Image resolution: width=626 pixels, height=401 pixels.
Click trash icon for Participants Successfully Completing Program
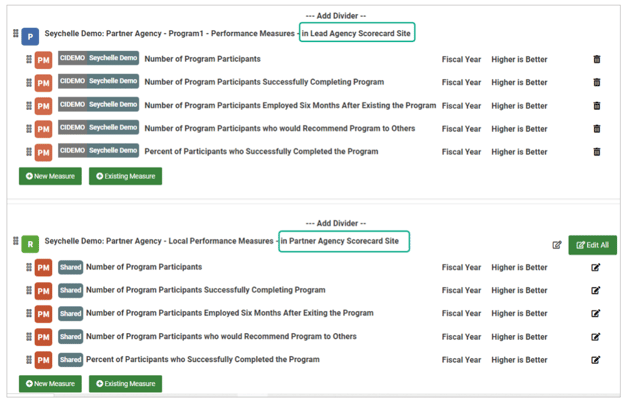pyautogui.click(x=597, y=82)
